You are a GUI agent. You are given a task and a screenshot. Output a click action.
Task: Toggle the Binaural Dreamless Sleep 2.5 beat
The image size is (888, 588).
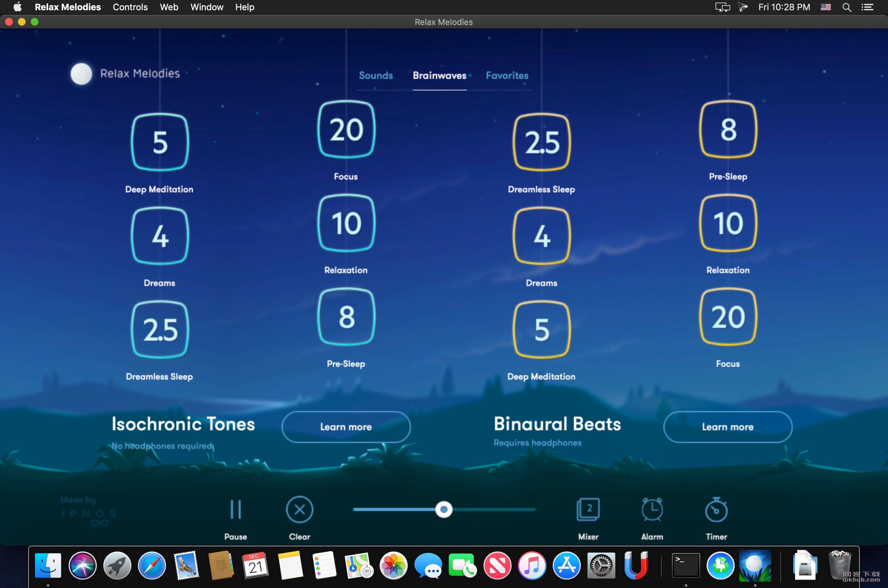[542, 142]
